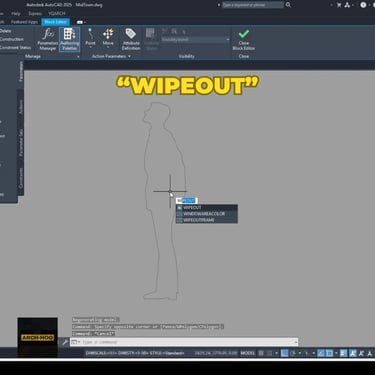Viewport: 375px width, 375px height.
Task: Select the Parameter Sets palette tab
Action: coord(21,142)
